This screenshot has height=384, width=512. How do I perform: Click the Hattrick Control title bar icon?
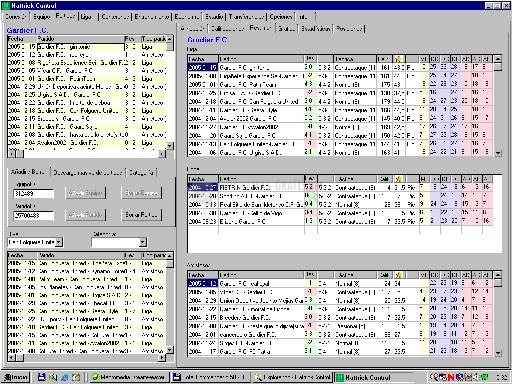coord(5,6)
